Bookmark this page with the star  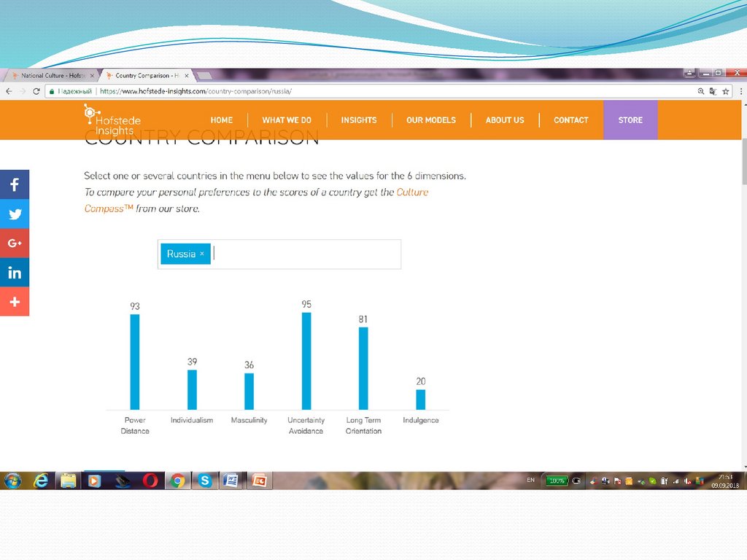(726, 91)
